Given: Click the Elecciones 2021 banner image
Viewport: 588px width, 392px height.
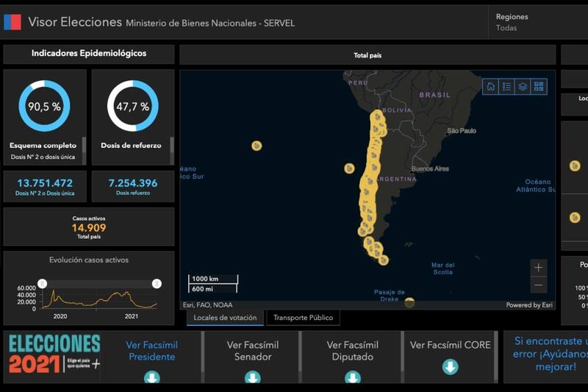Looking at the screenshot, I should pyautogui.click(x=54, y=354).
